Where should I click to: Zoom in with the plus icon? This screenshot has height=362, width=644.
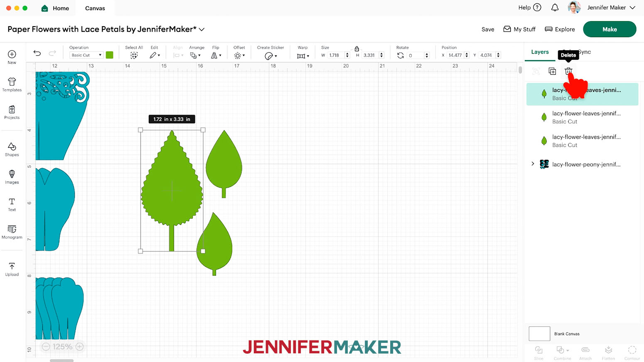pos(80,346)
